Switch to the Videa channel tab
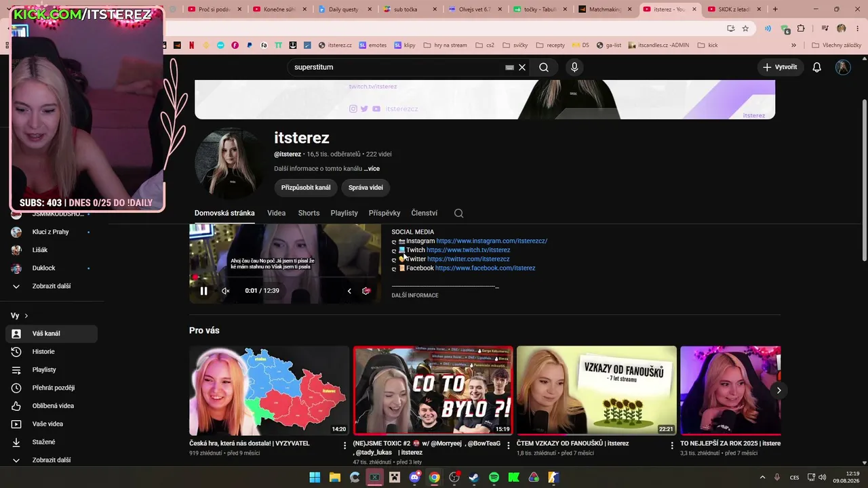The height and width of the screenshot is (488, 868). [x=276, y=213]
